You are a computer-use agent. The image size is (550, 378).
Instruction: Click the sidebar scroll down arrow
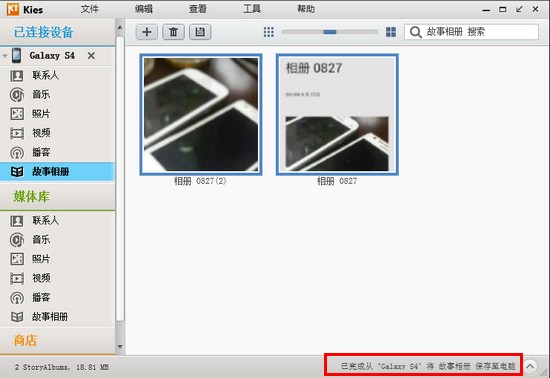pos(120,346)
